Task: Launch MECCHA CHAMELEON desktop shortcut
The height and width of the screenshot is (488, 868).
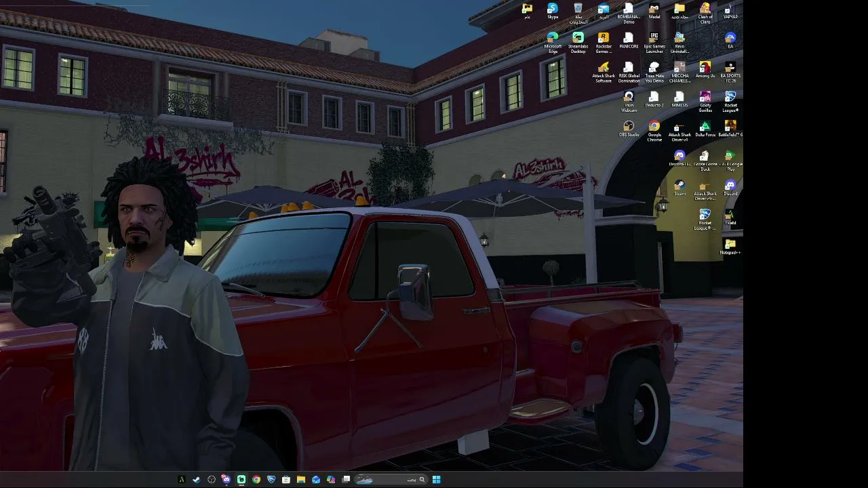Action: point(679,73)
